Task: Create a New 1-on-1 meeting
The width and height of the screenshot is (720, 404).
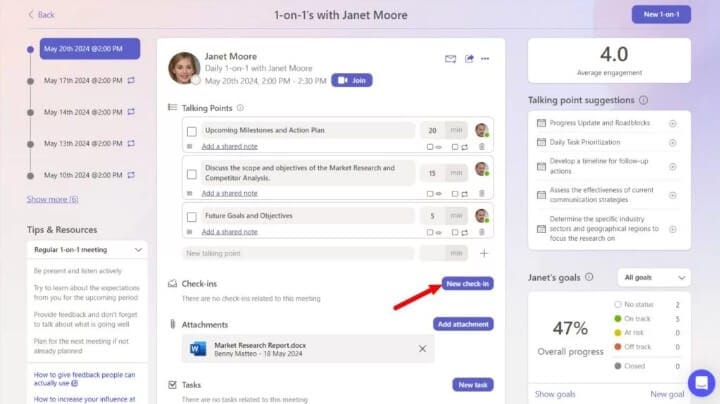Action: point(661,14)
